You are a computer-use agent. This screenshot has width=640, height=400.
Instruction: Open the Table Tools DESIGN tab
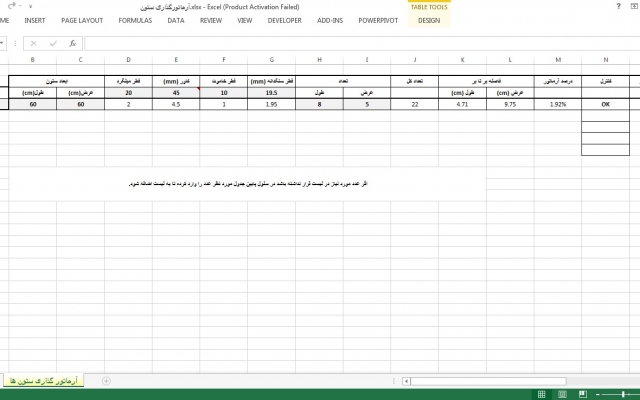tap(429, 20)
